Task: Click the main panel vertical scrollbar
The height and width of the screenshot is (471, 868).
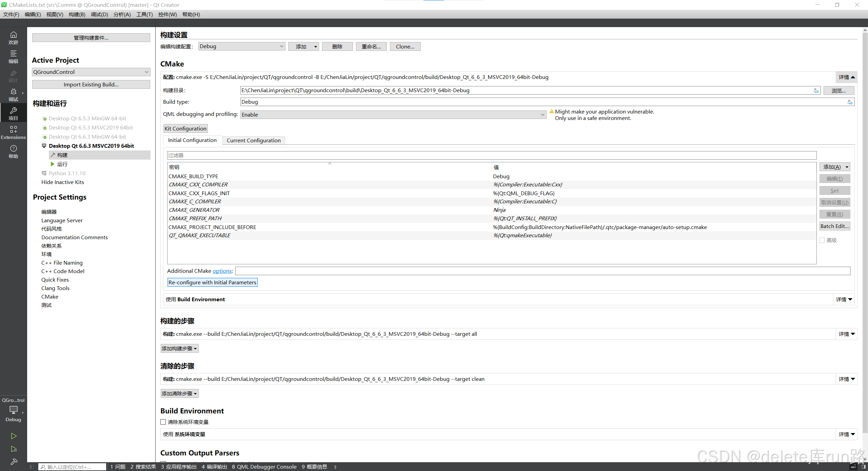Action: pos(865,237)
